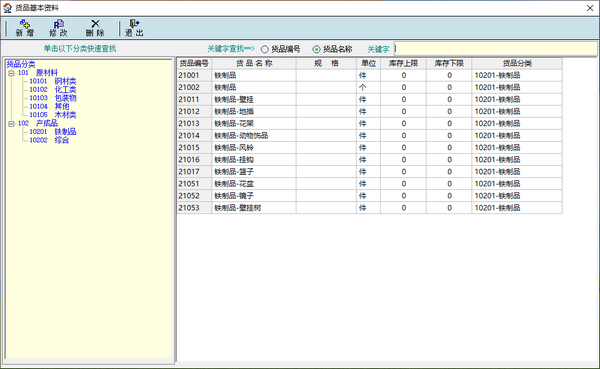Click unit cell 个 in row 21002

tap(368, 87)
